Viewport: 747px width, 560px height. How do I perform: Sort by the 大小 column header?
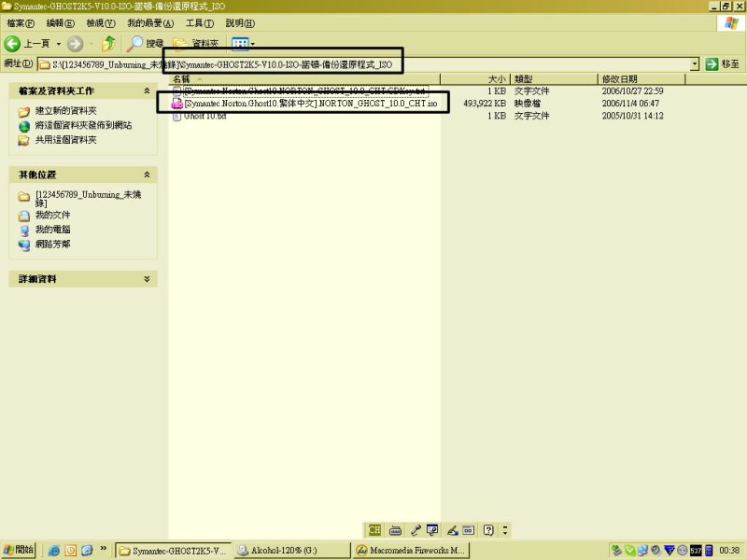pyautogui.click(x=475, y=79)
